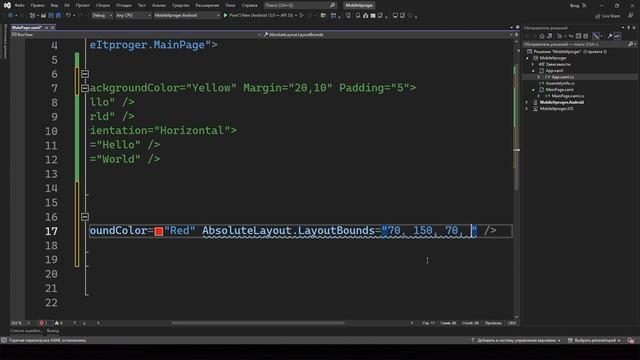Screen dimensions: 640x360
Task: Click on AbsoluteLayout.LayoutBounds attribute text
Action: [288, 231]
